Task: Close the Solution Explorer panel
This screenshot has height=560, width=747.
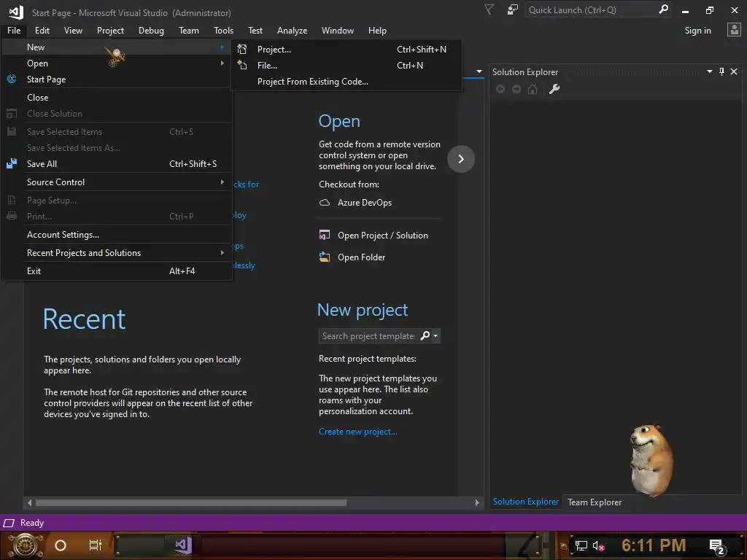Action: 734,71
